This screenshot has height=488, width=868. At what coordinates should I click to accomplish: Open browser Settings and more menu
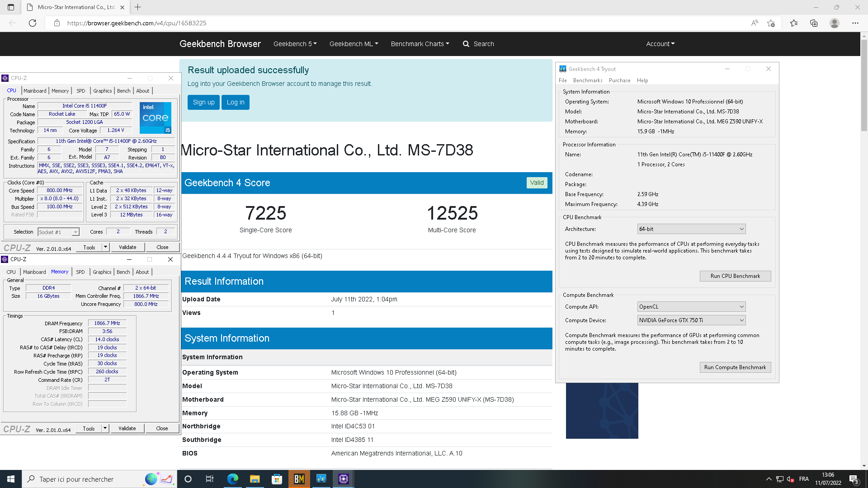pyautogui.click(x=855, y=23)
